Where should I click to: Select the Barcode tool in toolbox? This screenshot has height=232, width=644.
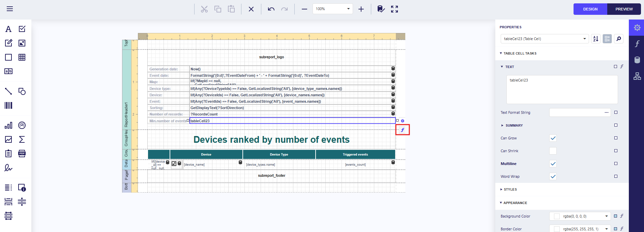point(8,105)
